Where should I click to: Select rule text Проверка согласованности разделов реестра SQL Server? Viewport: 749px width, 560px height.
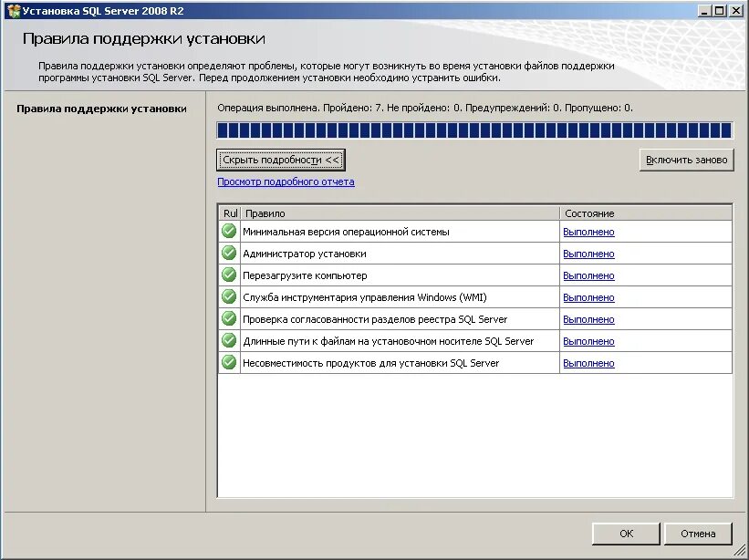375,319
